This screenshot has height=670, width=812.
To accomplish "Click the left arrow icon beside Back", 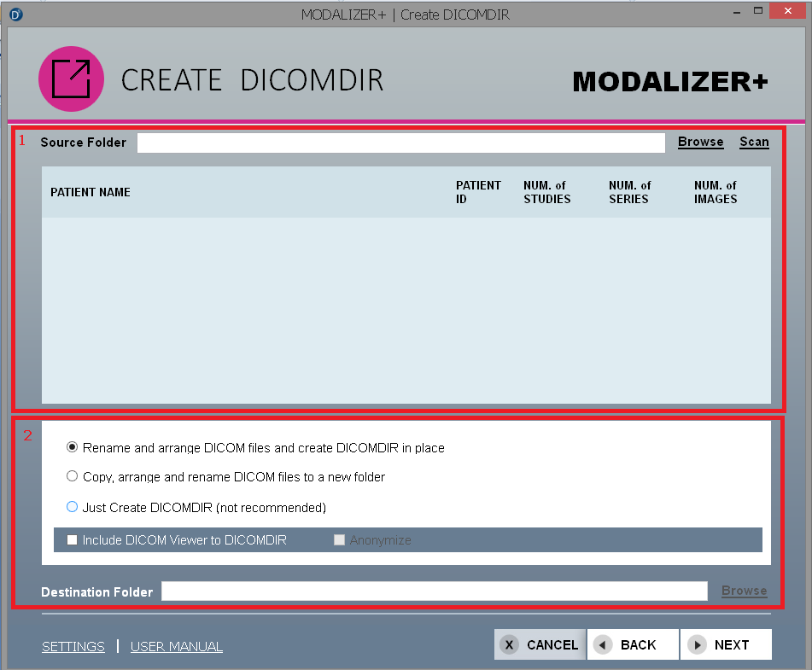I will click(x=603, y=645).
